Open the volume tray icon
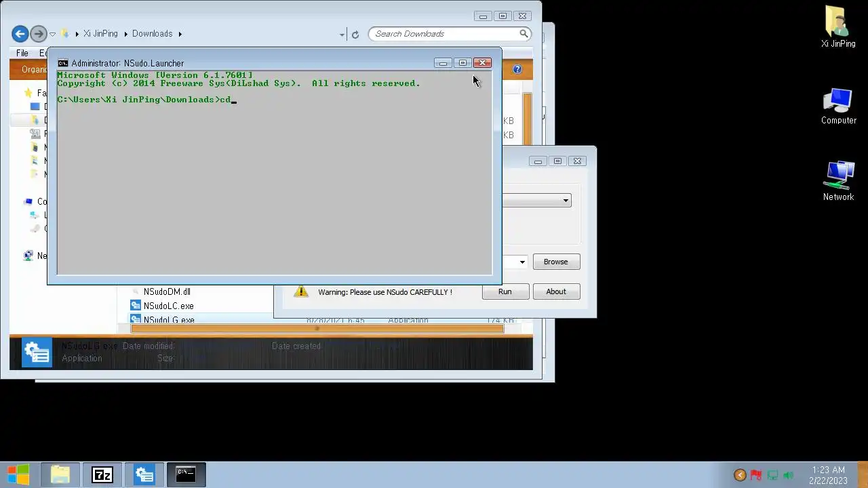The width and height of the screenshot is (868, 488). click(x=788, y=475)
